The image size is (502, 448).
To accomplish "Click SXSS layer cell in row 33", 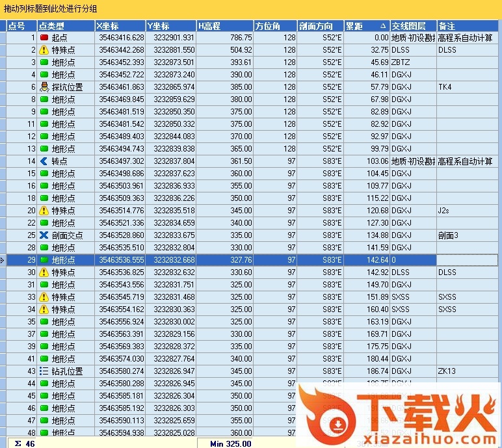I will (x=414, y=297).
